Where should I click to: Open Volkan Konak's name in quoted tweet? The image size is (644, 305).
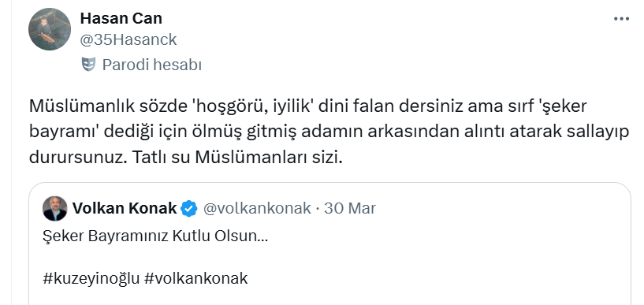pos(125,208)
